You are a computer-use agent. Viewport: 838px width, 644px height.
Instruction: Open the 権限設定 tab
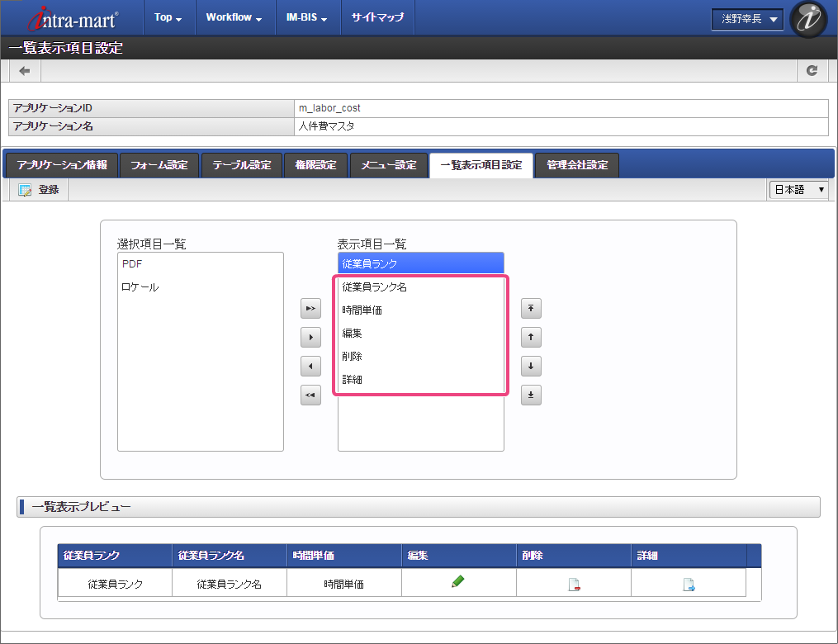pyautogui.click(x=315, y=165)
